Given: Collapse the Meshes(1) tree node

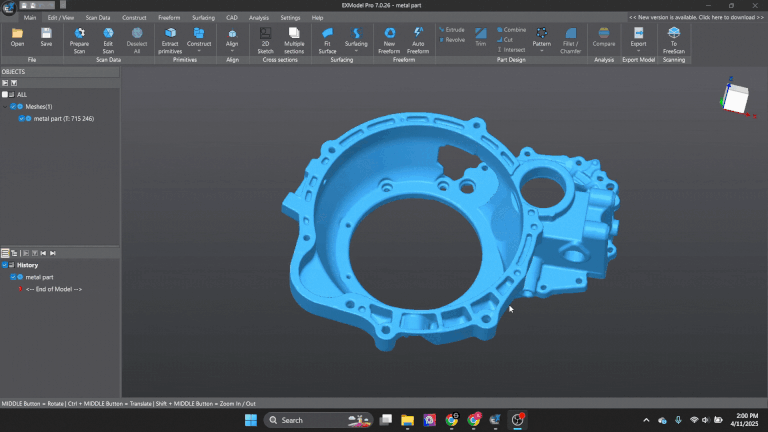Looking at the screenshot, I should 5,106.
